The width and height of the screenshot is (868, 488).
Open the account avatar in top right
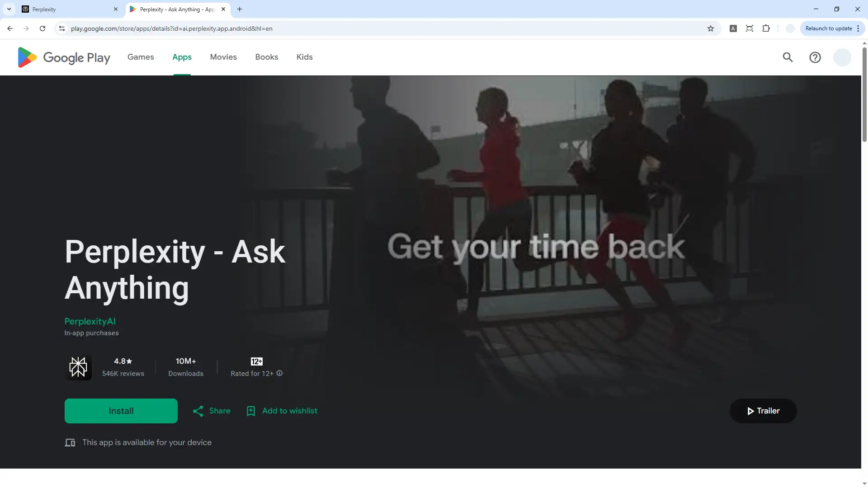coord(842,57)
